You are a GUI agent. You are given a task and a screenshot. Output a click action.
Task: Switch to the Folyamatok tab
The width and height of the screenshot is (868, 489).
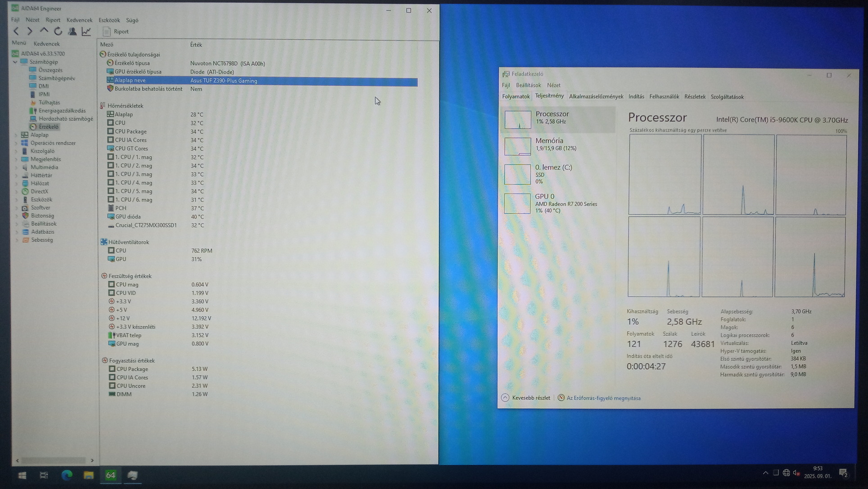click(x=515, y=96)
